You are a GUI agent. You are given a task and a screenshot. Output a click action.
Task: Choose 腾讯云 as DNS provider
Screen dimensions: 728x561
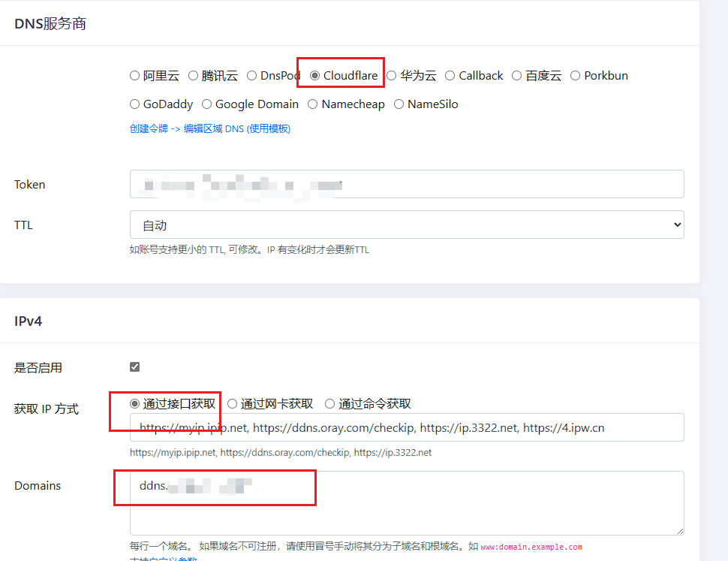194,76
